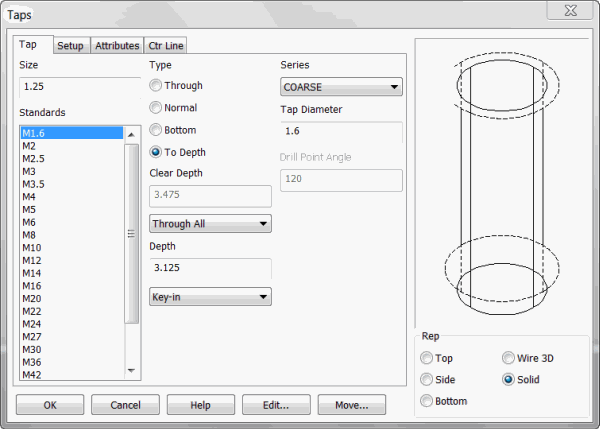Click the OK button

click(x=50, y=405)
